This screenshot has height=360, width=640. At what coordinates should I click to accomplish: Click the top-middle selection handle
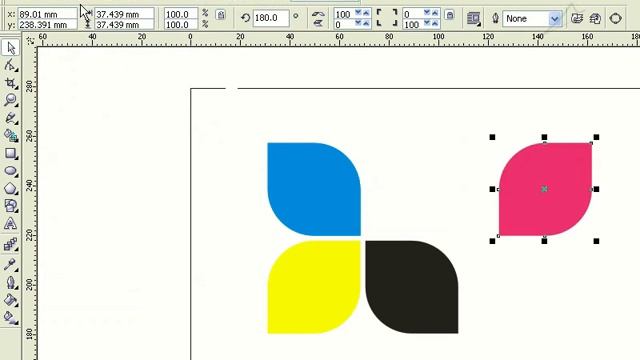pos(544,137)
